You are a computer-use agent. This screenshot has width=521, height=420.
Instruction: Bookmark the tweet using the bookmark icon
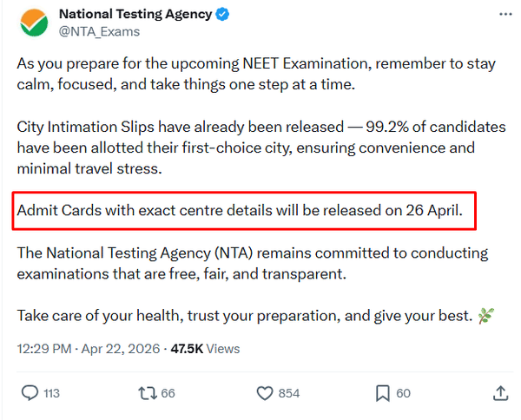(x=383, y=393)
